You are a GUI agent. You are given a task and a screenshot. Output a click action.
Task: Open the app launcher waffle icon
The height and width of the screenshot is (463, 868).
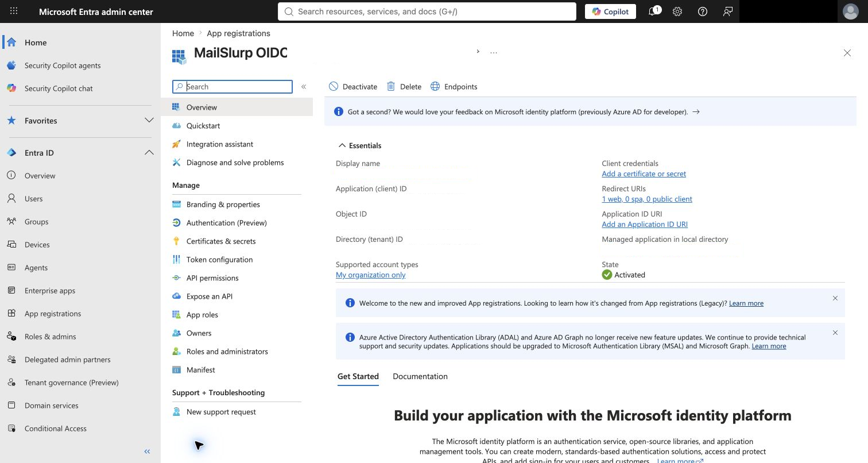pyautogui.click(x=14, y=11)
